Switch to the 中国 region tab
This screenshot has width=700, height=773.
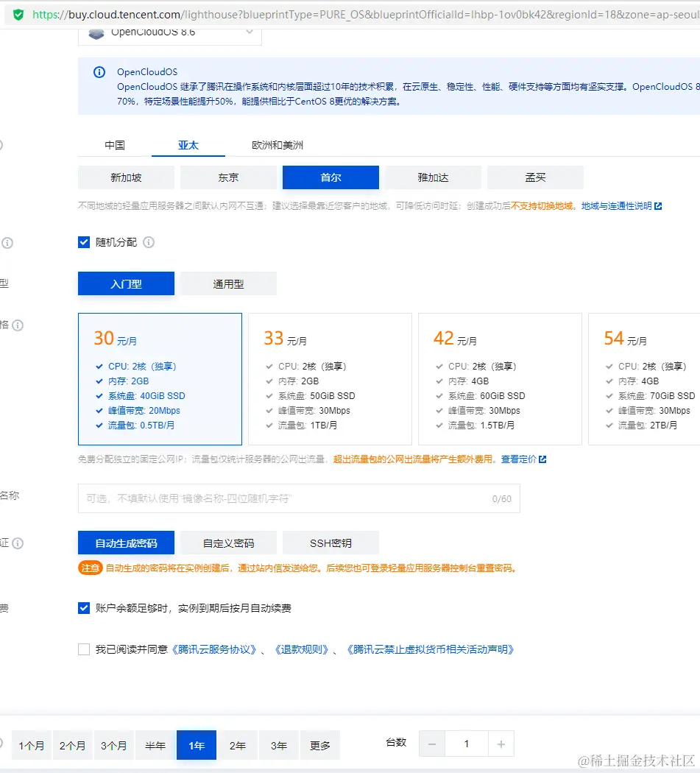coord(115,145)
